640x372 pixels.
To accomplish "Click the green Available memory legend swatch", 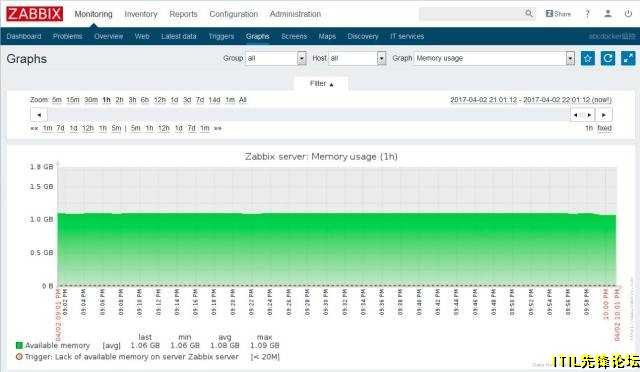I will pos(19,345).
